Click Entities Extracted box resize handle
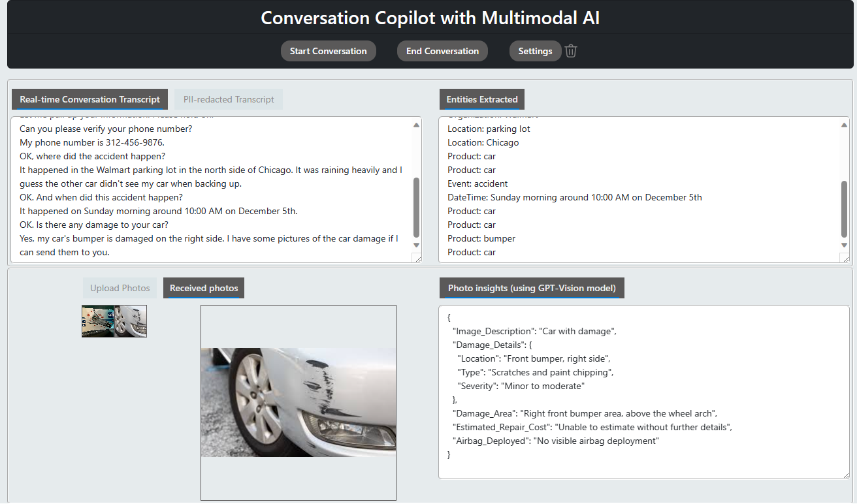The image size is (857, 504). pos(845,258)
